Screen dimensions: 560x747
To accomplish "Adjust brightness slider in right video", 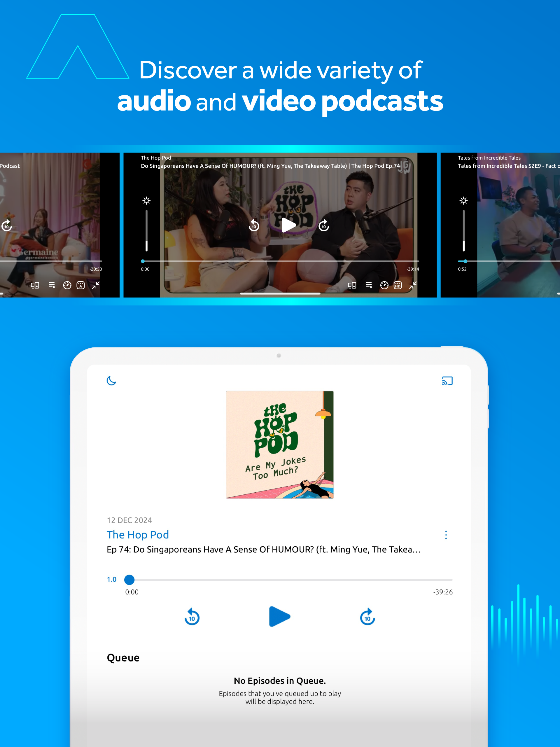I will (464, 231).
